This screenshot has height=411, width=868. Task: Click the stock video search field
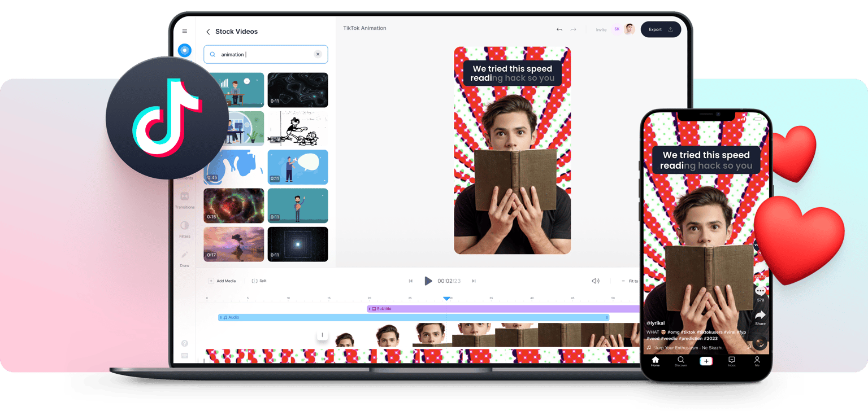click(266, 54)
